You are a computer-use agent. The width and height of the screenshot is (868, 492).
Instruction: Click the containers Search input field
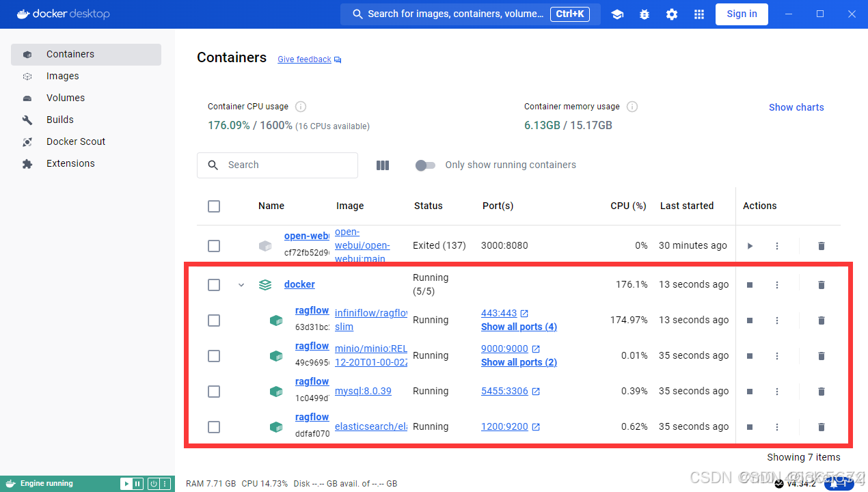(x=277, y=165)
